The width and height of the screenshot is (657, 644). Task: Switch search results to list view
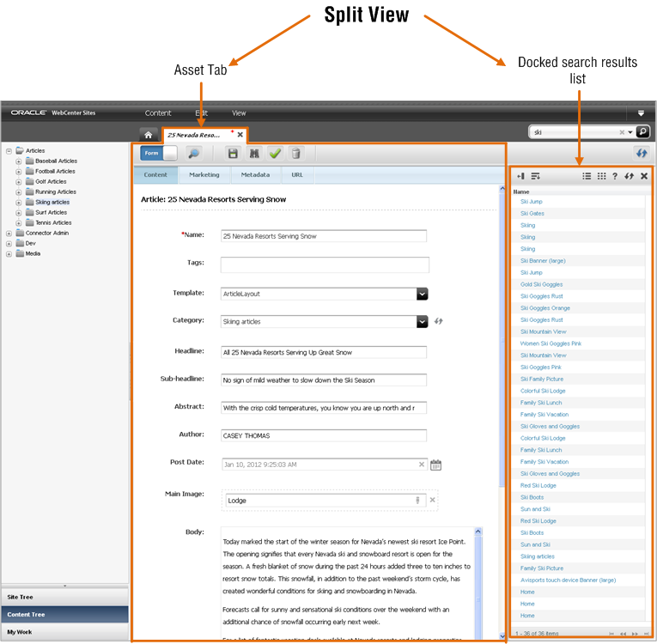(x=587, y=176)
